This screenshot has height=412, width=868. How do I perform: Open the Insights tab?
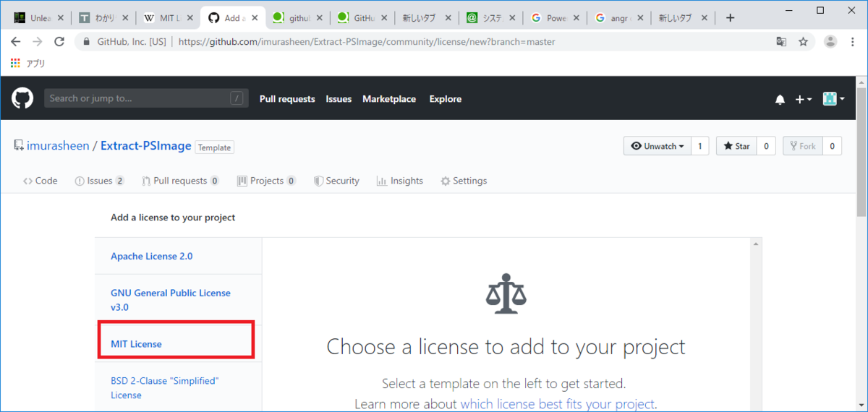tap(400, 181)
